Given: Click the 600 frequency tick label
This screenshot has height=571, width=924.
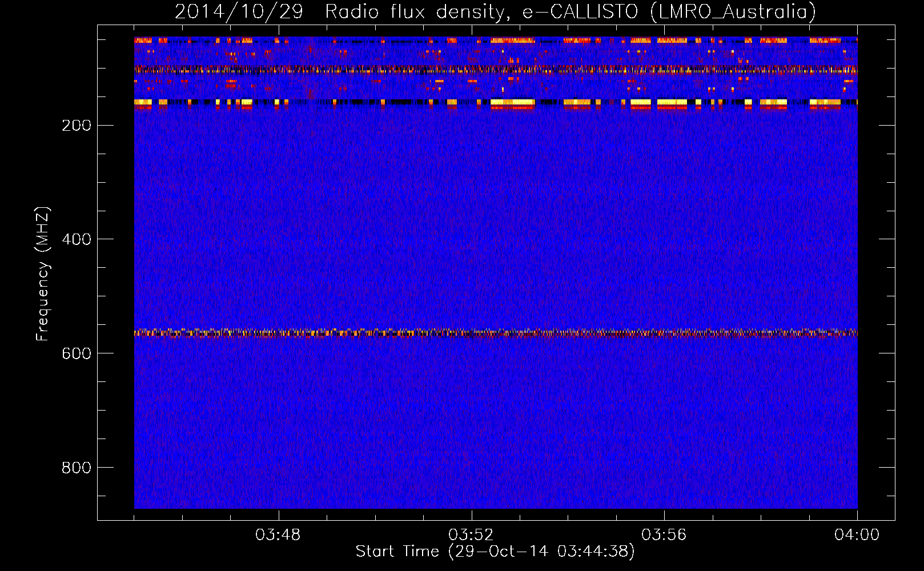Looking at the screenshot, I should coord(77,353).
